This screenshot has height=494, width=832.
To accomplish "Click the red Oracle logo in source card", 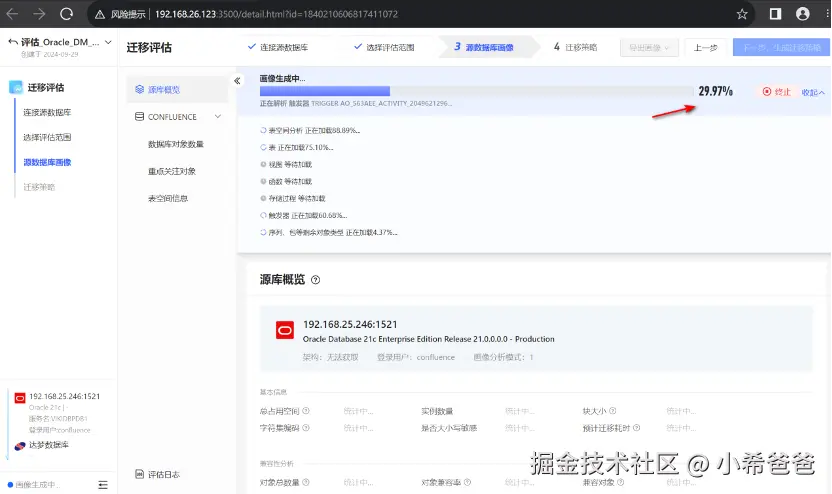I will coord(285,330).
